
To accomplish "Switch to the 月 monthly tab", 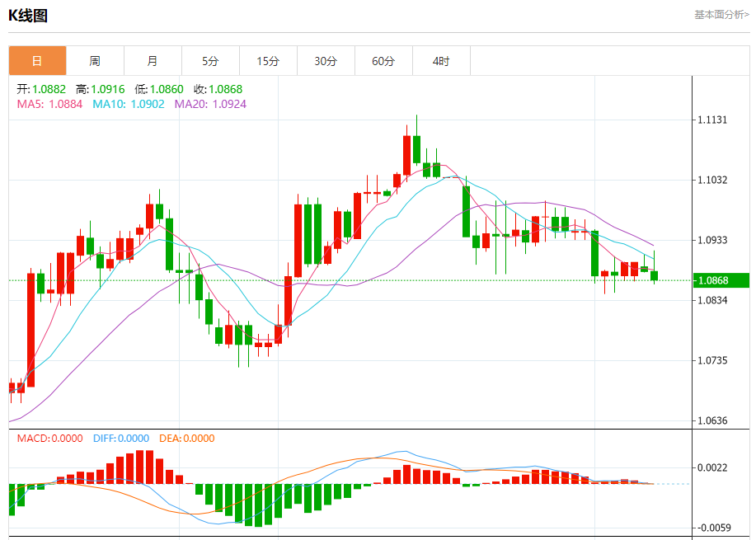I will click(153, 61).
